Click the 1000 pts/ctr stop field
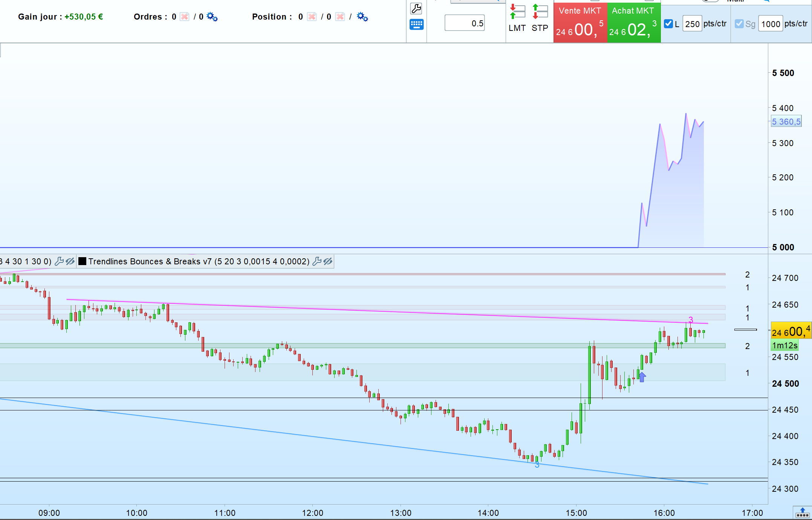The height and width of the screenshot is (520, 812). pyautogui.click(x=770, y=24)
